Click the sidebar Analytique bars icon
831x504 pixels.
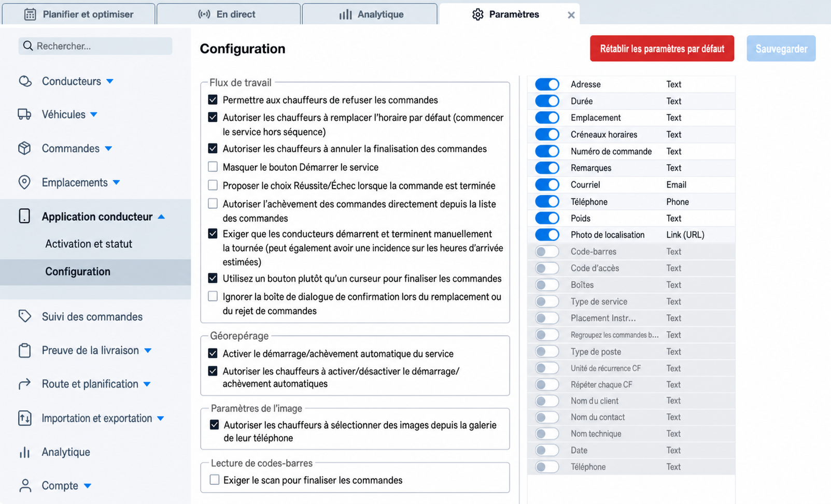[x=24, y=452]
